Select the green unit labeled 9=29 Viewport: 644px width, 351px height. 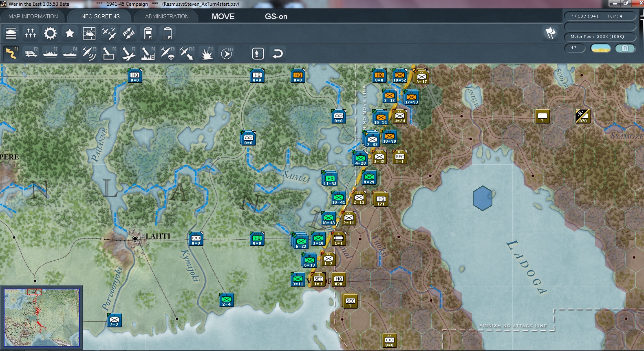(x=369, y=178)
